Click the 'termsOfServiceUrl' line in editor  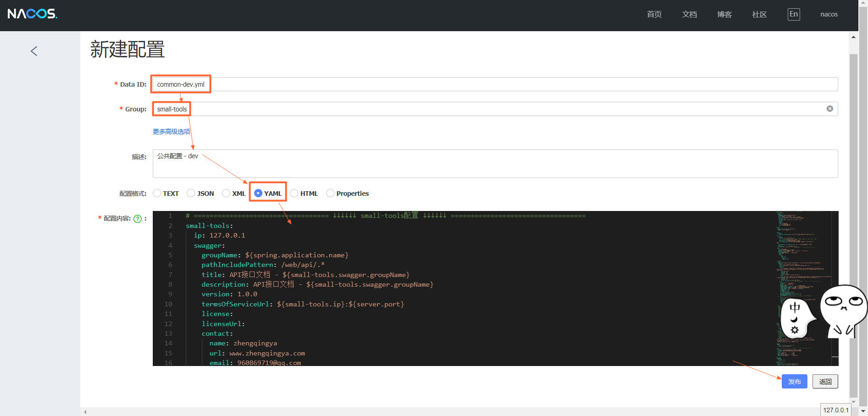(303, 304)
